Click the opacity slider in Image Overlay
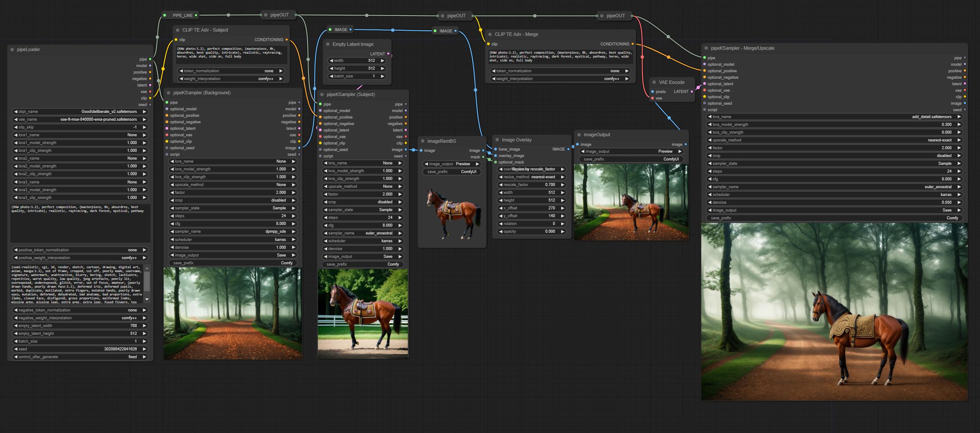The image size is (980, 433). pyautogui.click(x=531, y=231)
